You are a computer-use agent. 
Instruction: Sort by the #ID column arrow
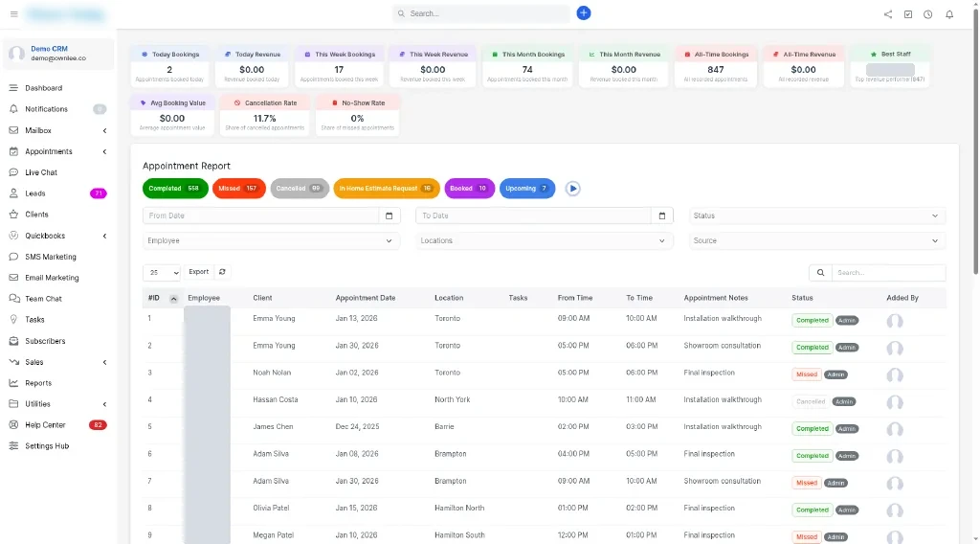coord(174,299)
